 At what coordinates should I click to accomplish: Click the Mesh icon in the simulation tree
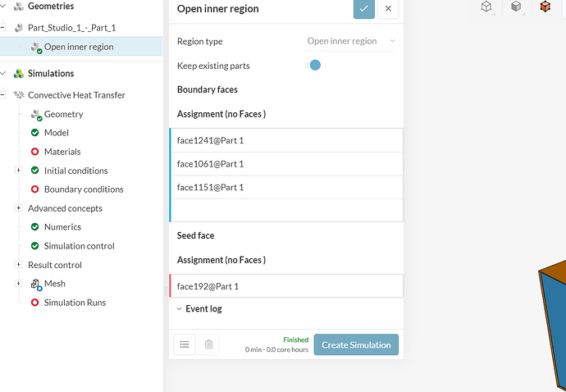[x=36, y=284]
